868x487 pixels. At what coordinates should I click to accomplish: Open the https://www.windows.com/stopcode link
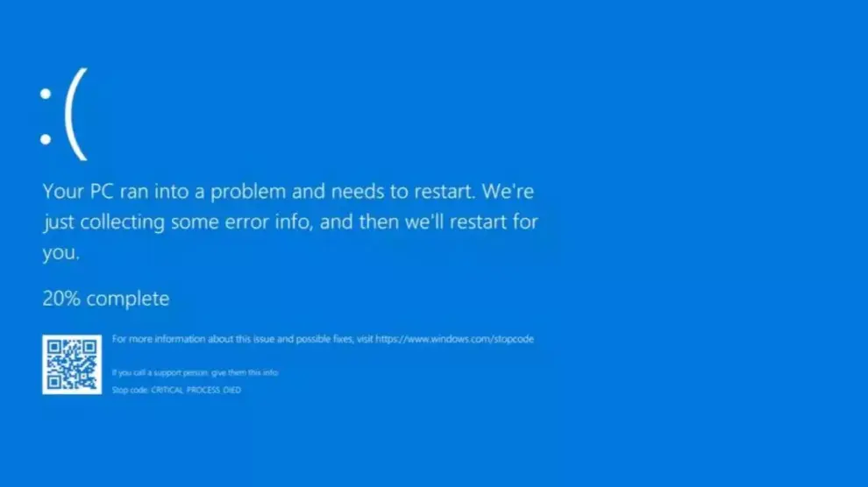(454, 339)
